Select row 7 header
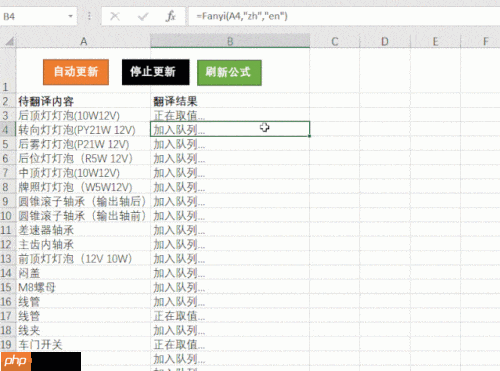The image size is (500, 371). (8, 172)
